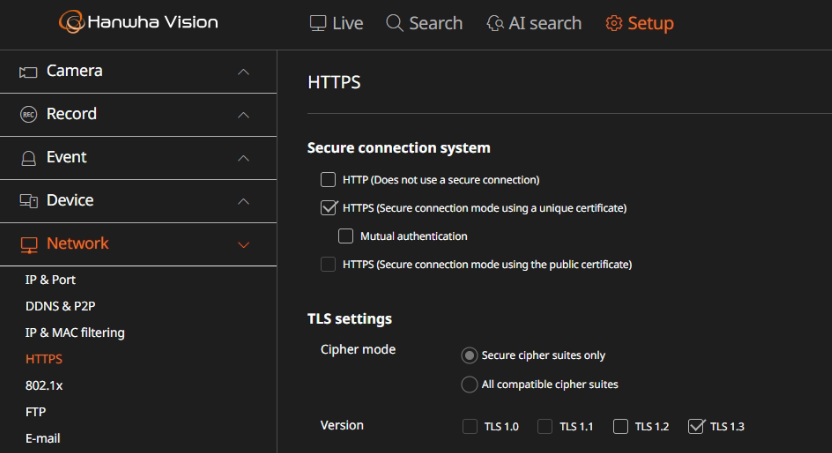Uncheck the TLS 1.3 checkbox

(x=696, y=426)
